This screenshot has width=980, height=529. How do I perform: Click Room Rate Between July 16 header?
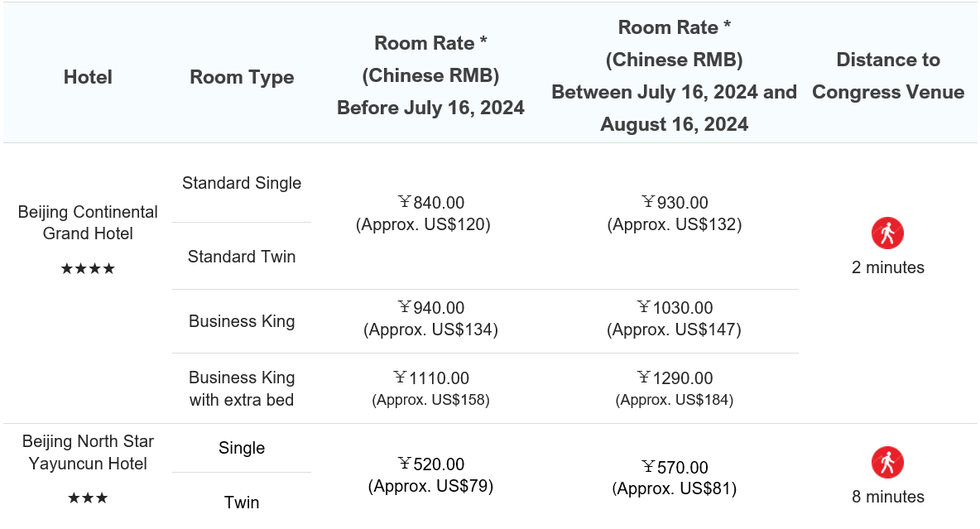[x=675, y=75]
